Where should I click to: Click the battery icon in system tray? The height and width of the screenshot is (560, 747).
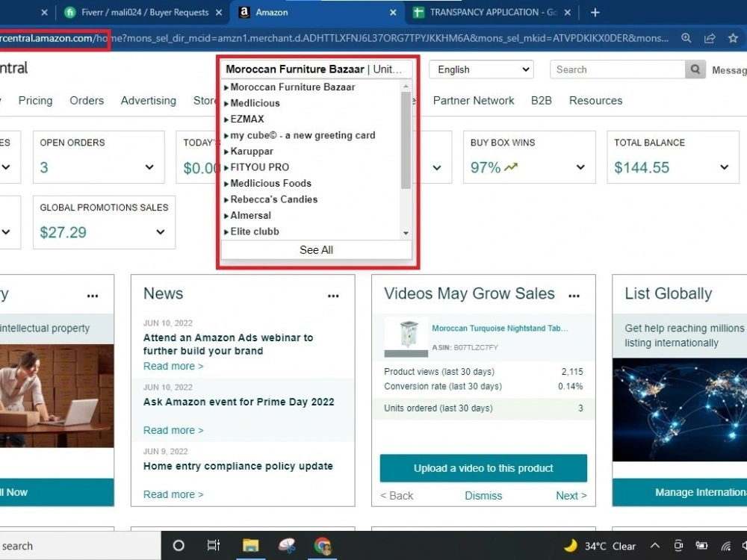(x=701, y=546)
